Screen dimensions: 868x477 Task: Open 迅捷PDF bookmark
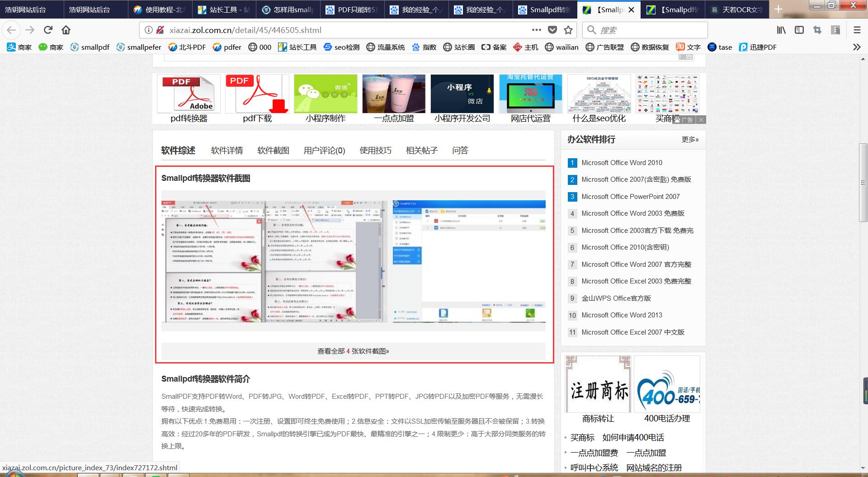(x=758, y=47)
